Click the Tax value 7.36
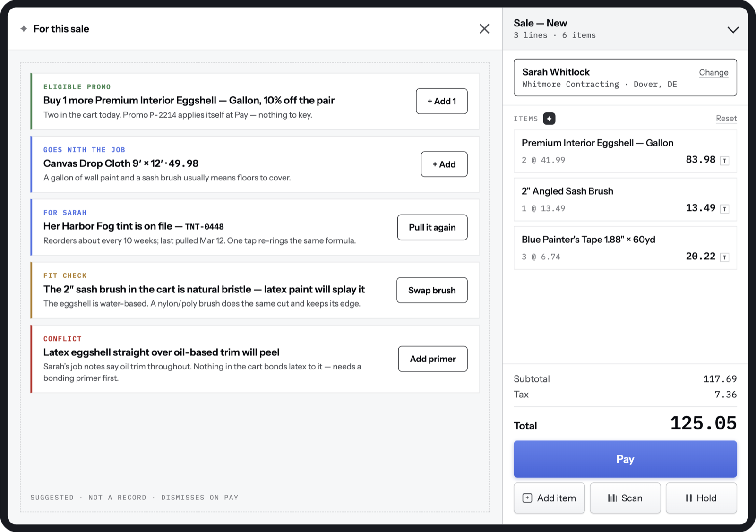756x532 pixels. [x=725, y=395]
